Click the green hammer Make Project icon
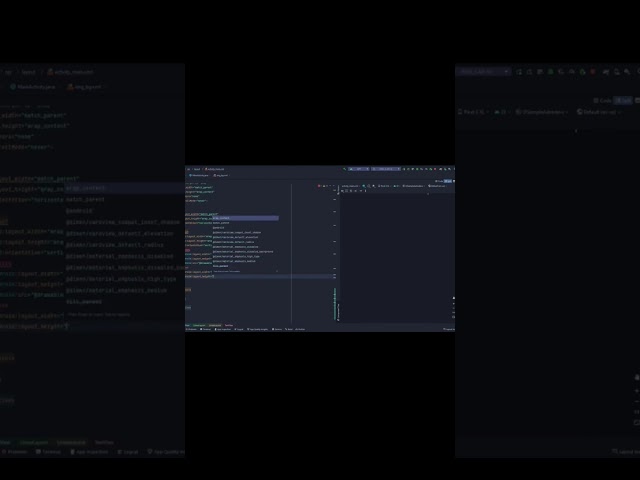This screenshot has width=640, height=480. pyautogui.click(x=344, y=169)
